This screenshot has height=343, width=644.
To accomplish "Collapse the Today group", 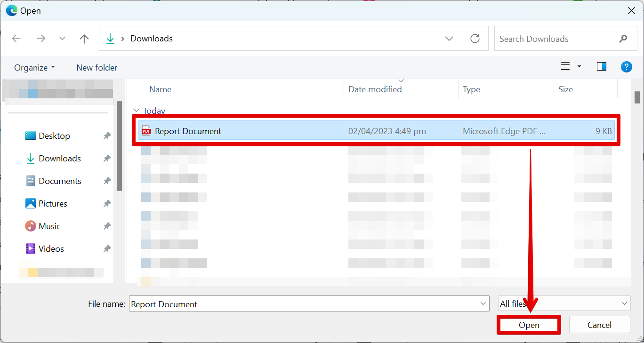I will click(137, 111).
